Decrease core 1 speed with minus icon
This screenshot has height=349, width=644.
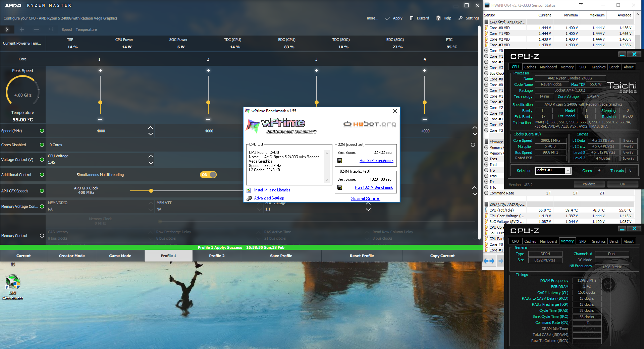(100, 119)
